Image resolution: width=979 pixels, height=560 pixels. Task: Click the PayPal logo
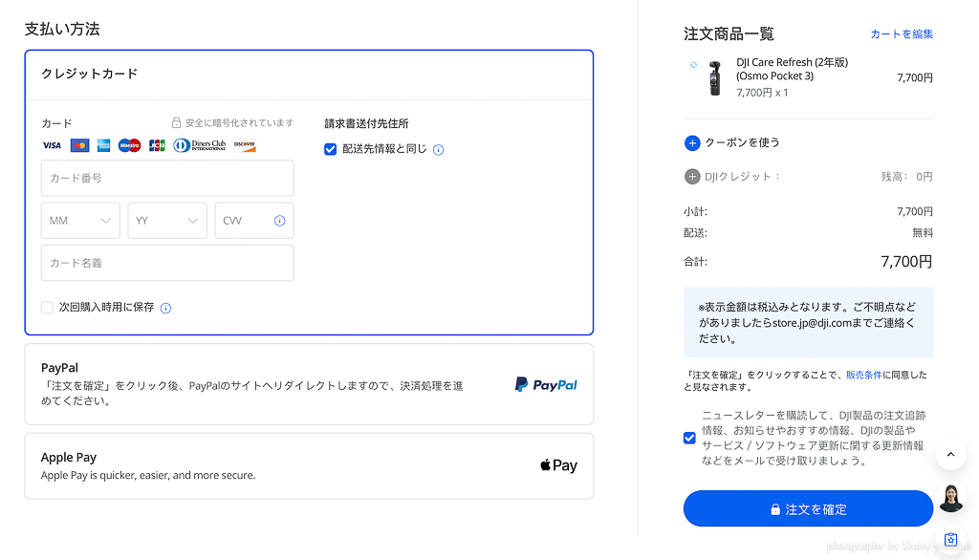(x=546, y=384)
